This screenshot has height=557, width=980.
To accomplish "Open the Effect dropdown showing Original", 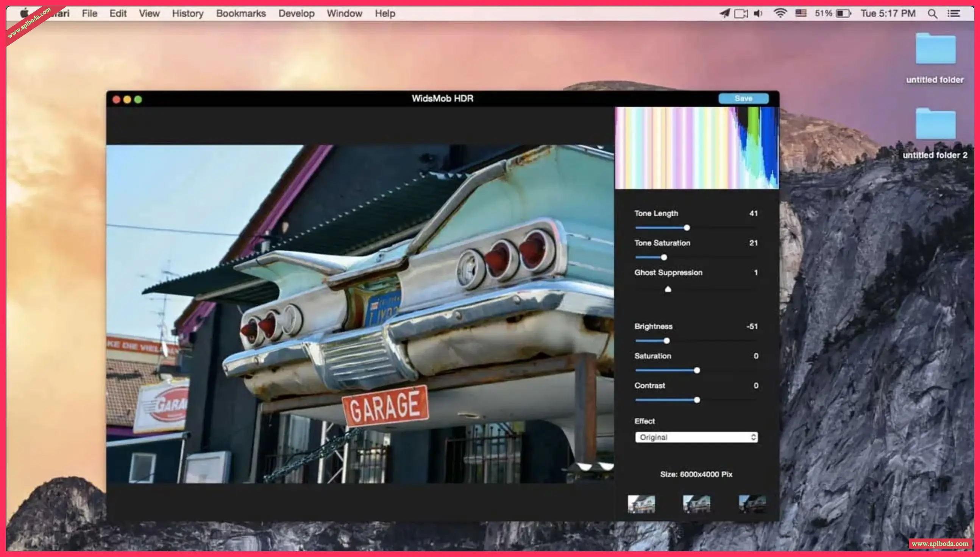I will coord(696,437).
